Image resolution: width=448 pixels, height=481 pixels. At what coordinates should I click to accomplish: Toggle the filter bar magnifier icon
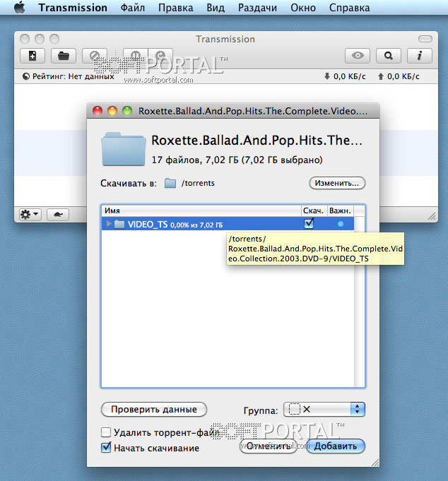coord(389,56)
